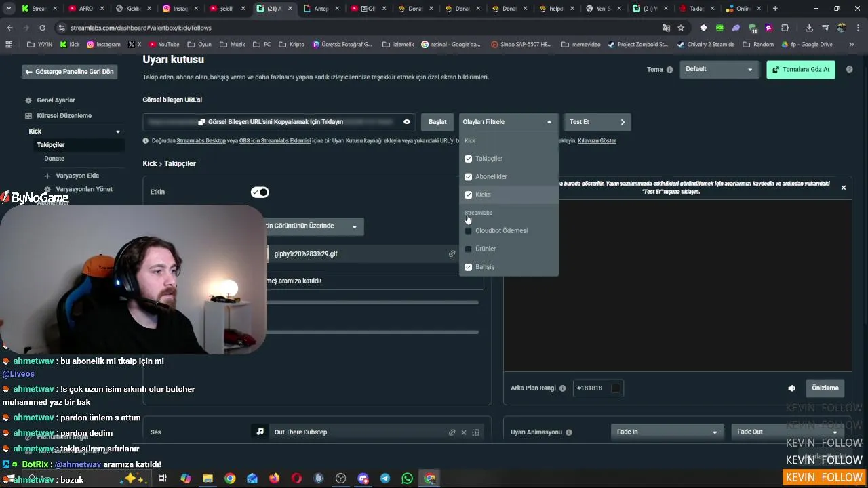The image size is (868, 488).
Task: Bookmark page with star icon in address bar
Action: pyautogui.click(x=681, y=28)
